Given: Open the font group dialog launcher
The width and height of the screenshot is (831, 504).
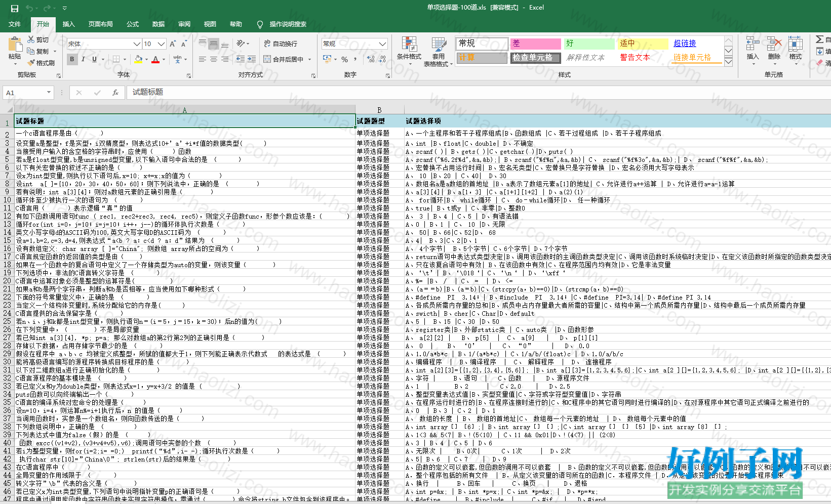Looking at the screenshot, I should pos(189,75).
